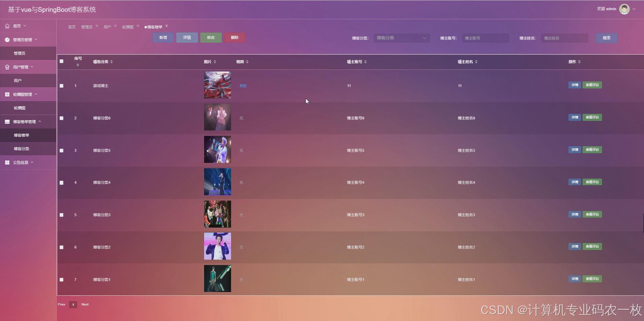This screenshot has height=321, width=644.
Task: Expand the 首页 sidebar menu
Action: [x=25, y=26]
